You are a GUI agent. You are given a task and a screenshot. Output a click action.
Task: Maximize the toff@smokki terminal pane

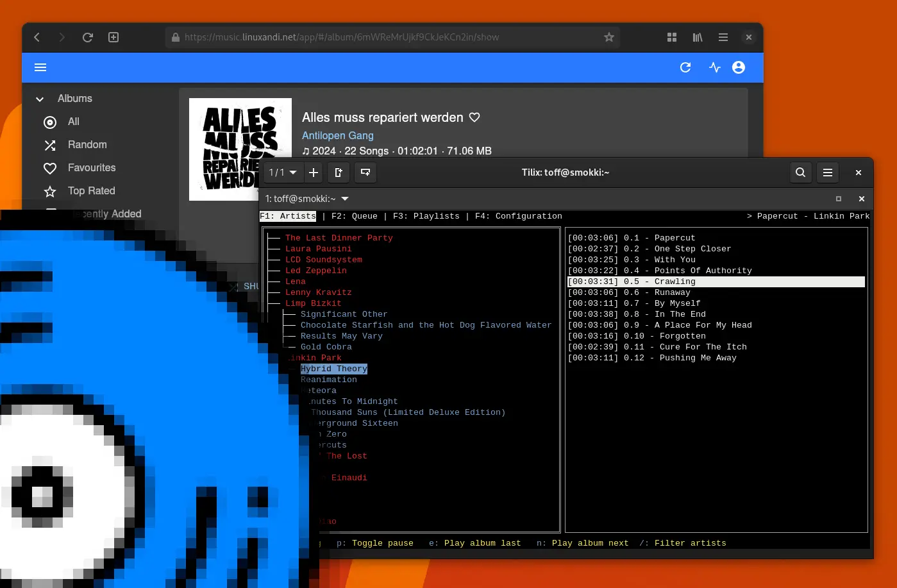[839, 199]
